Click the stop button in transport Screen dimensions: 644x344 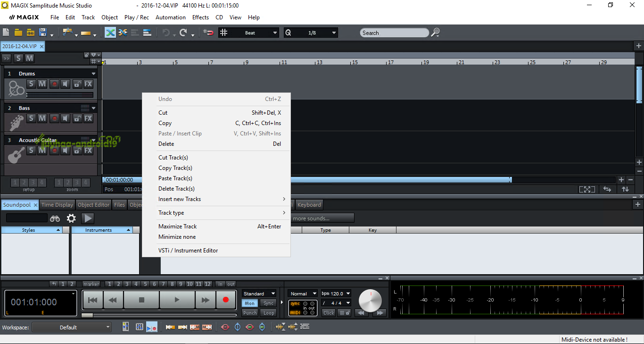(x=141, y=300)
